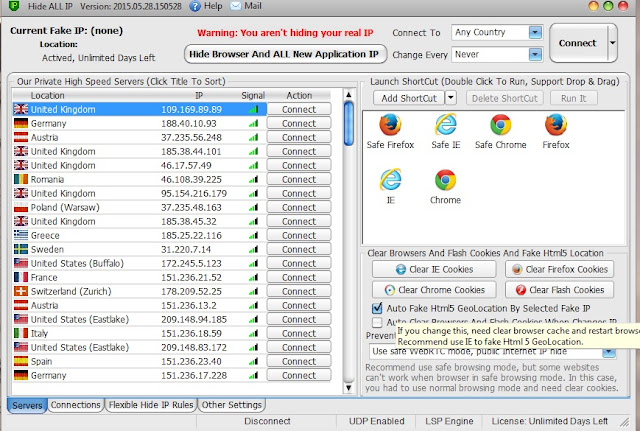This screenshot has width=640, height=431.
Task: Click Hide Browser And ALL New Application IP
Action: click(x=284, y=54)
